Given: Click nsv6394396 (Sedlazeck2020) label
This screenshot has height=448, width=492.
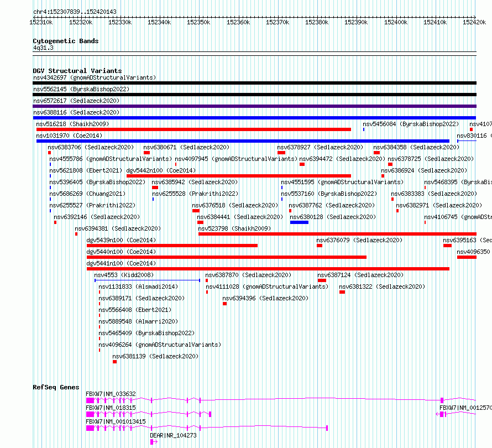Looking at the screenshot, I should tap(265, 298).
